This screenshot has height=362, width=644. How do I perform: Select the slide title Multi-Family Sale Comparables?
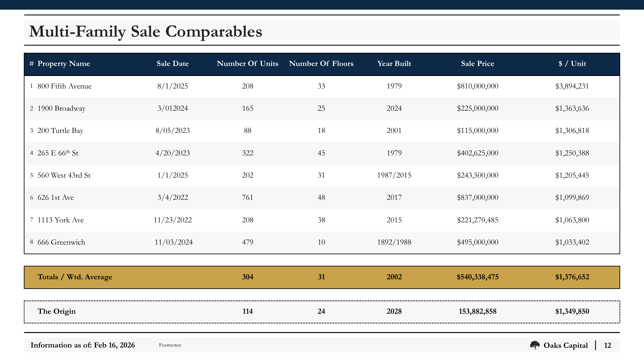pyautogui.click(x=146, y=32)
